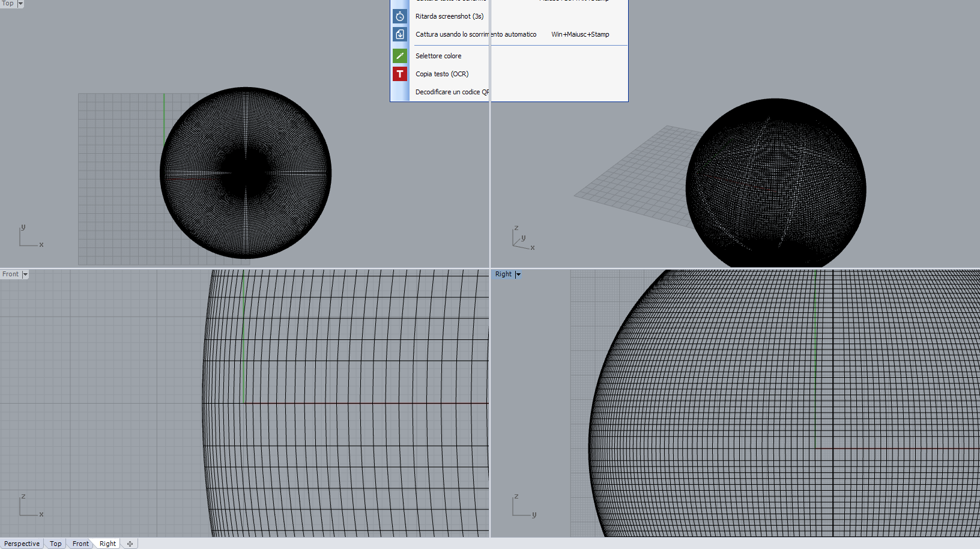Screen dimensions: 980x549
Task: Switch to the Perspective viewport tab
Action: (22, 544)
